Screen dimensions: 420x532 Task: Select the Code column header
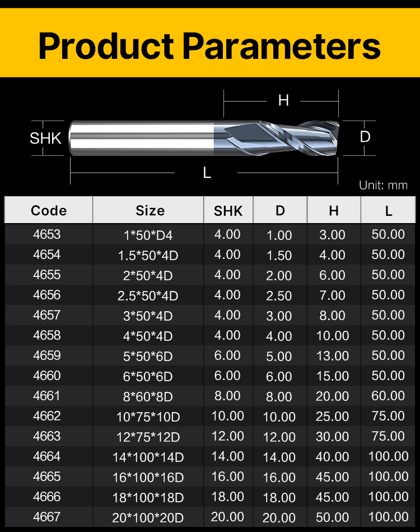[x=49, y=210]
